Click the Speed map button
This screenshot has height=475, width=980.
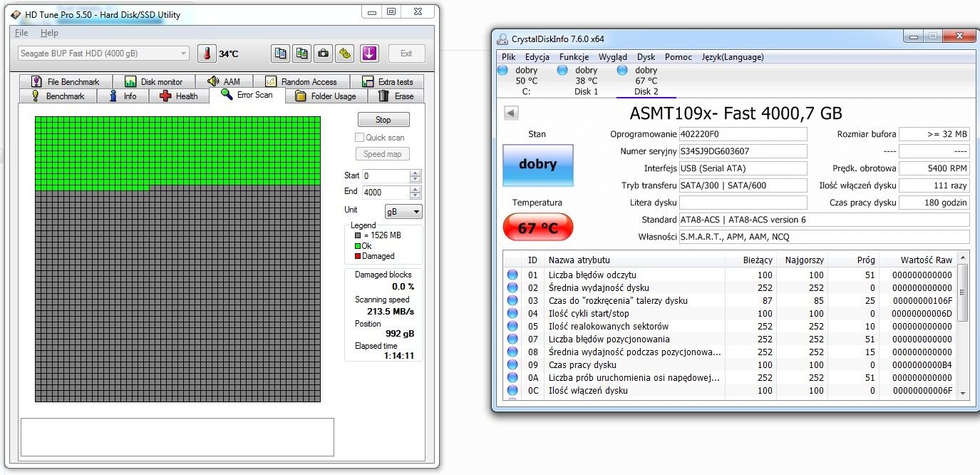383,153
